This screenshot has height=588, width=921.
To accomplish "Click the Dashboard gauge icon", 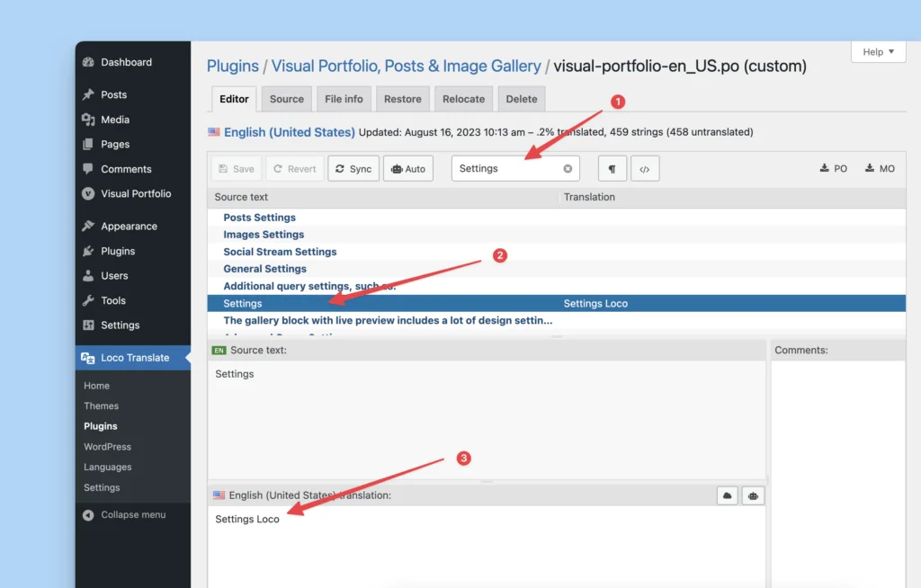I will pos(88,62).
